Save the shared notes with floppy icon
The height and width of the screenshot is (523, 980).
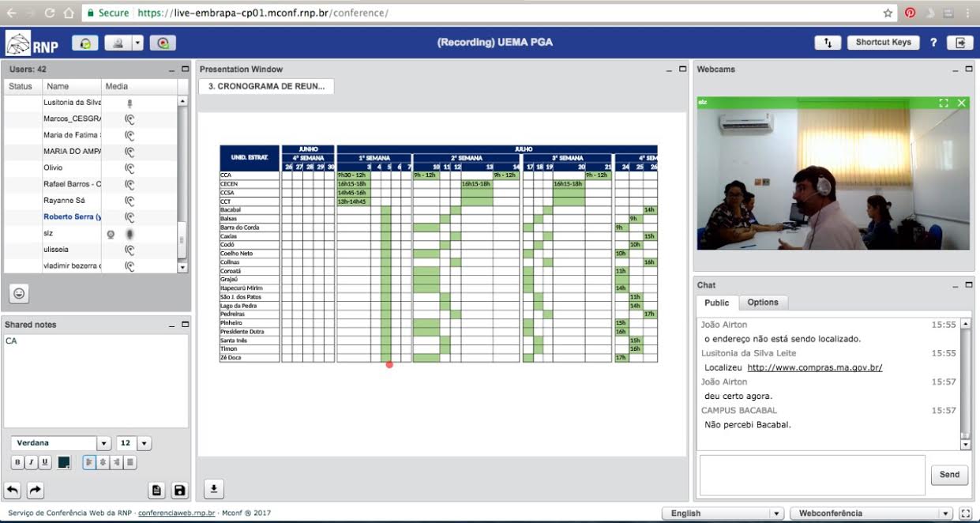(180, 491)
